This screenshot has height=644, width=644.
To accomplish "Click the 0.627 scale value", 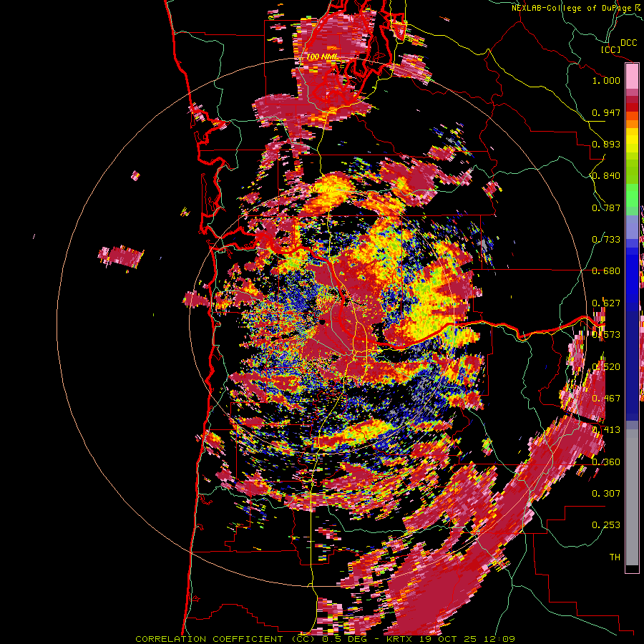I will (x=606, y=303).
